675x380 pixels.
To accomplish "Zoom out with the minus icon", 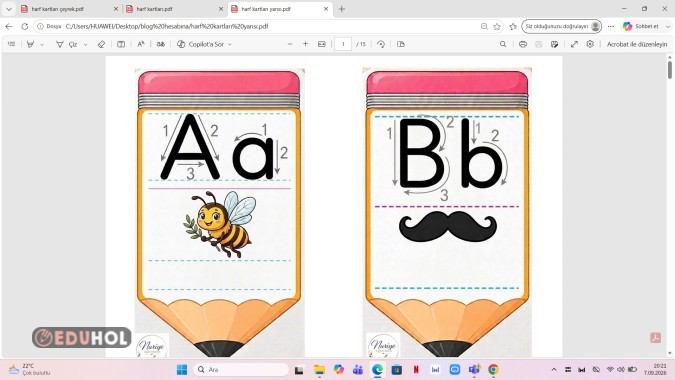I will pos(290,44).
